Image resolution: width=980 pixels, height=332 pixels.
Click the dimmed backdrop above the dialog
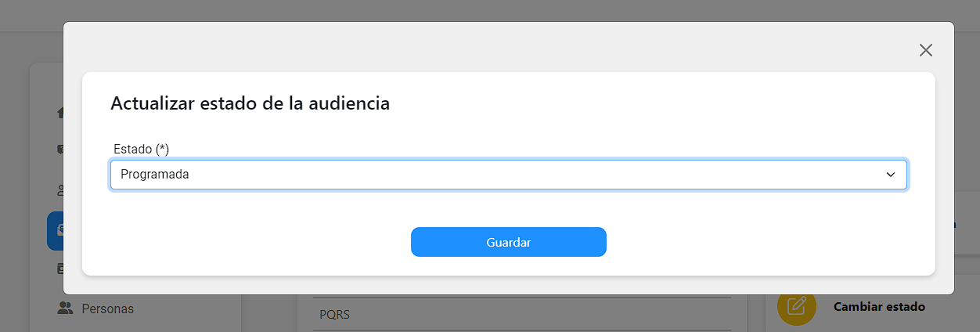pyautogui.click(x=490, y=10)
